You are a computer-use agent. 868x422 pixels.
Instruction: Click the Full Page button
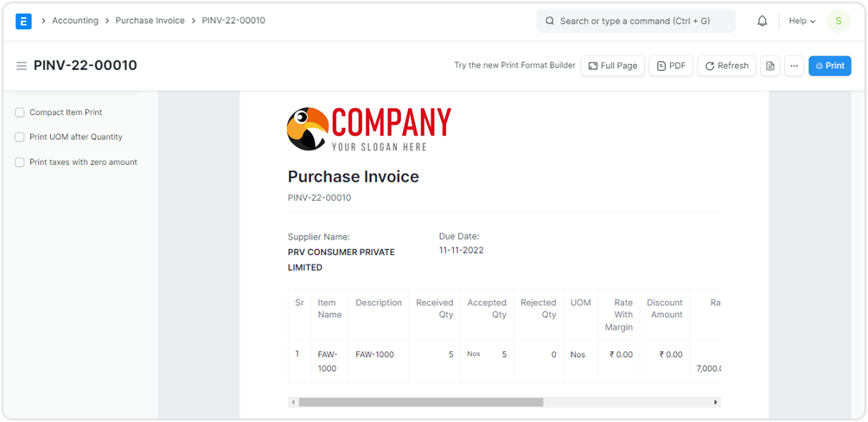(x=612, y=66)
